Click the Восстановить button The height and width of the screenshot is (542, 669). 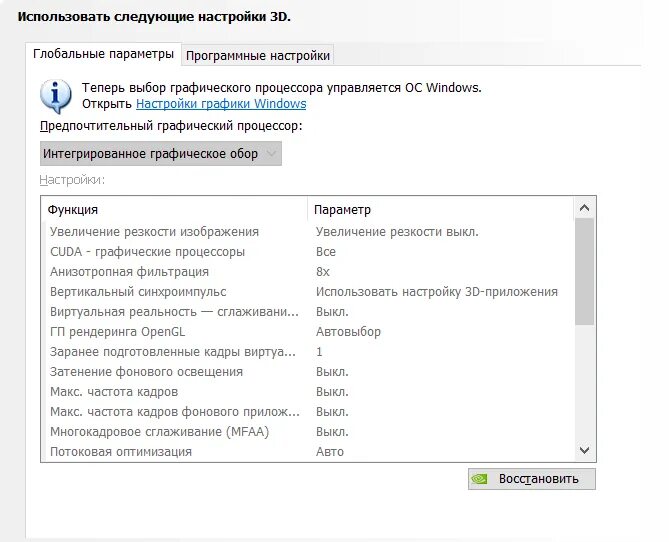point(532,479)
